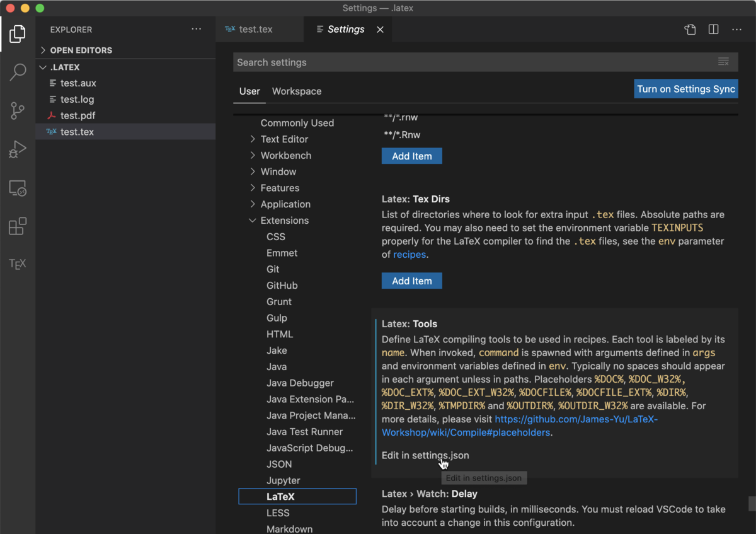Switch to Workspace settings tab

click(297, 91)
